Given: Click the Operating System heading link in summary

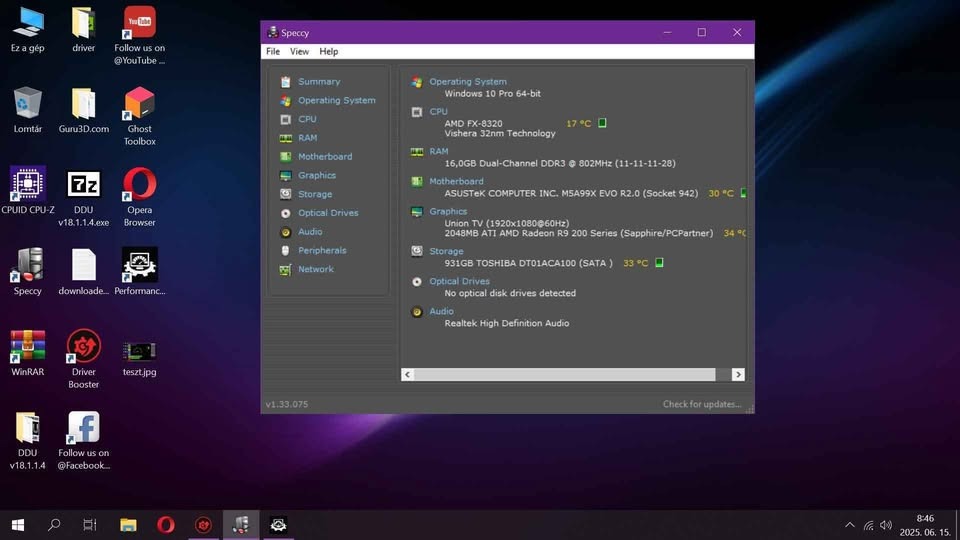Looking at the screenshot, I should pyautogui.click(x=468, y=81).
